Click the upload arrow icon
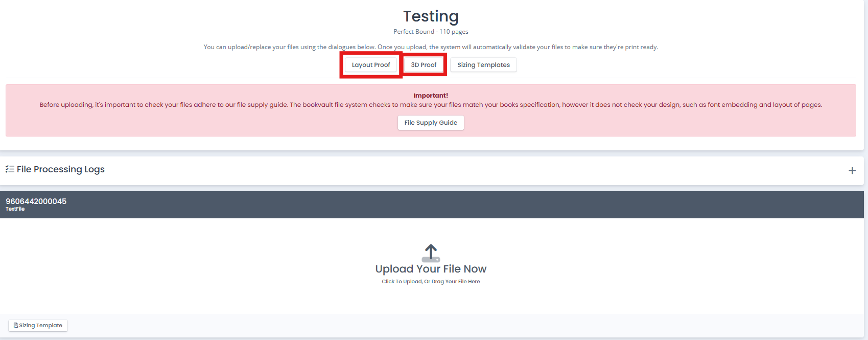Viewport: 868px width, 340px height. [x=431, y=253]
